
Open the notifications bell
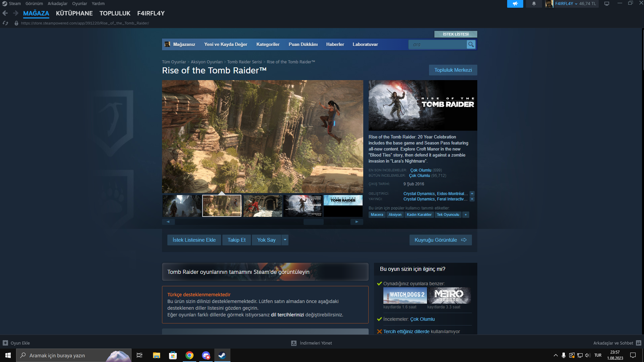tap(534, 4)
